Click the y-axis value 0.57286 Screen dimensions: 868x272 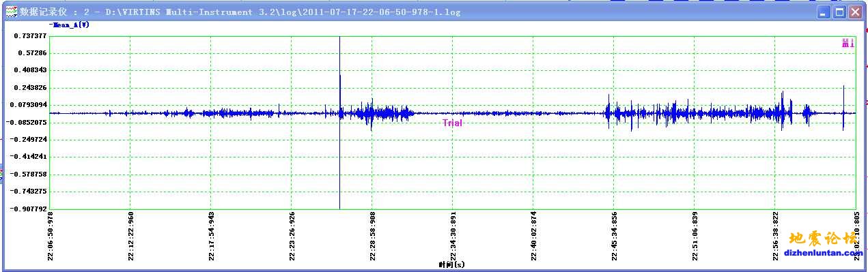click(x=33, y=53)
